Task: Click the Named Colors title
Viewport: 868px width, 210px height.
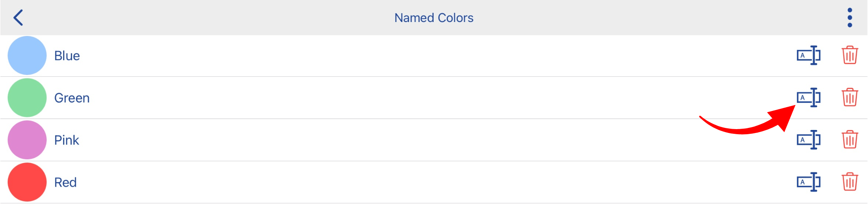Action: point(434,18)
